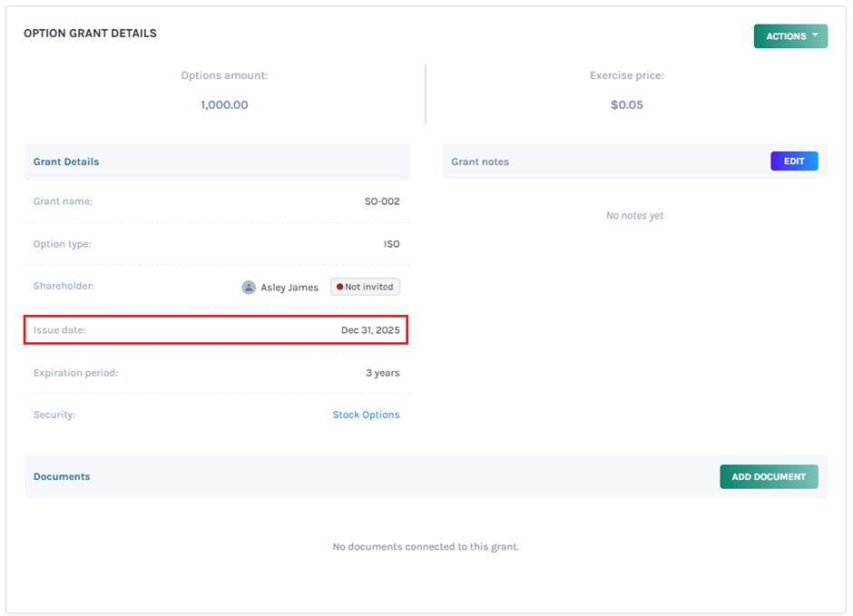Open the Stock Options security link

[x=366, y=415]
